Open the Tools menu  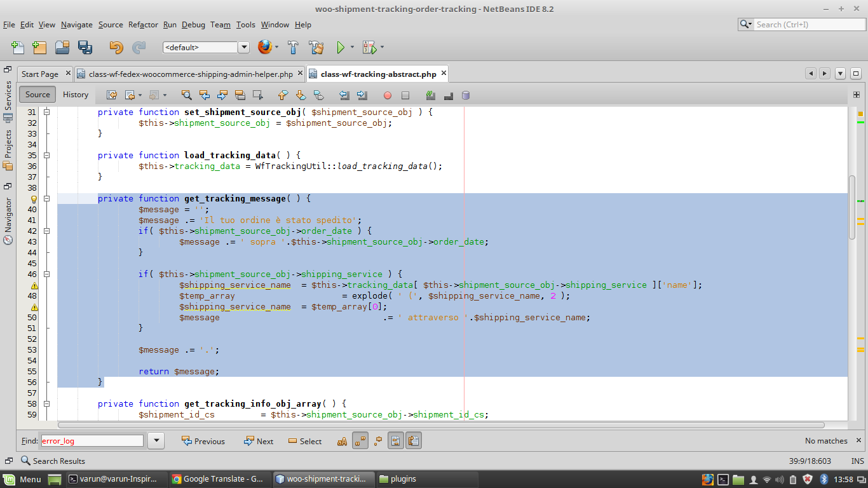tap(245, 25)
